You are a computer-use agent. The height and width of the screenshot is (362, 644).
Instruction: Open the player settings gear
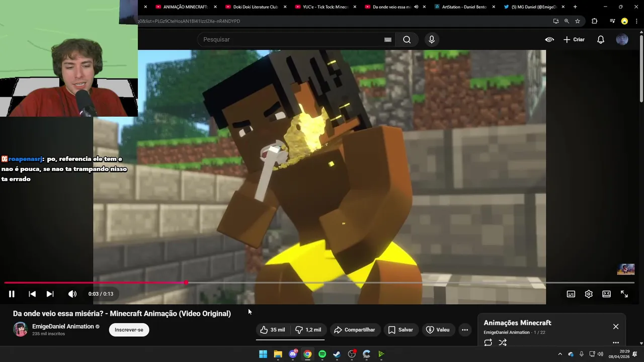point(589,294)
